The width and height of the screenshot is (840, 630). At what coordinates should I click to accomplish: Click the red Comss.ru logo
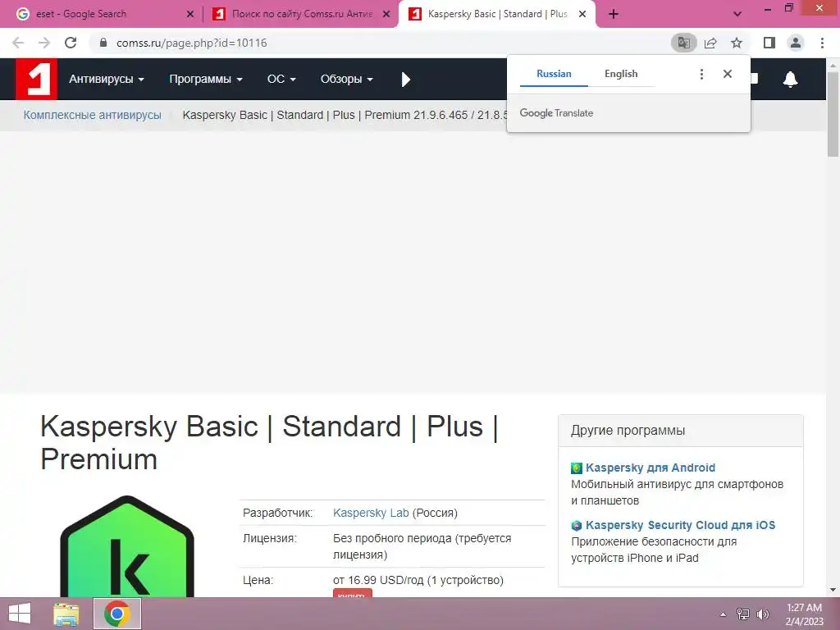(x=36, y=80)
